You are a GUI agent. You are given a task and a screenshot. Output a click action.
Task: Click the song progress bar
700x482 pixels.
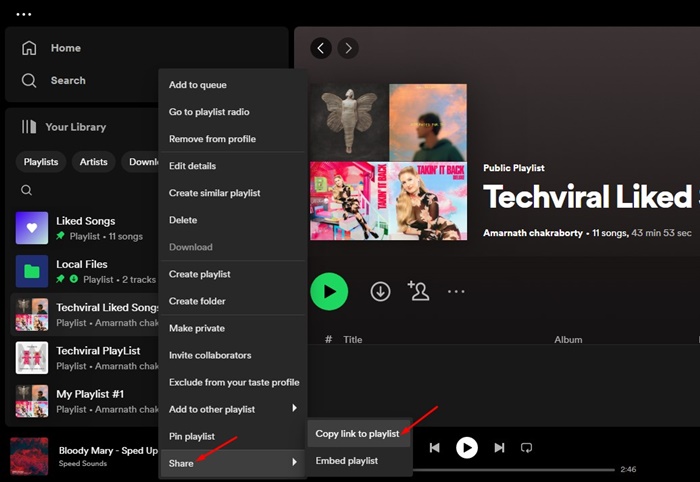(x=513, y=470)
